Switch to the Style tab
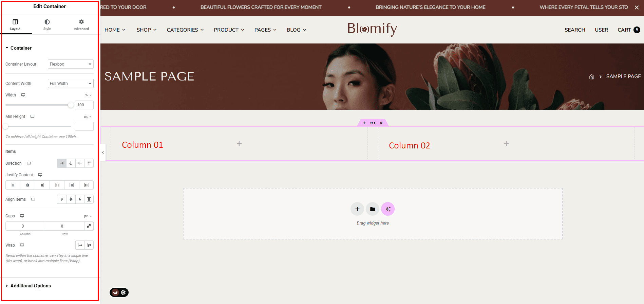The height and width of the screenshot is (304, 644). [x=47, y=25]
